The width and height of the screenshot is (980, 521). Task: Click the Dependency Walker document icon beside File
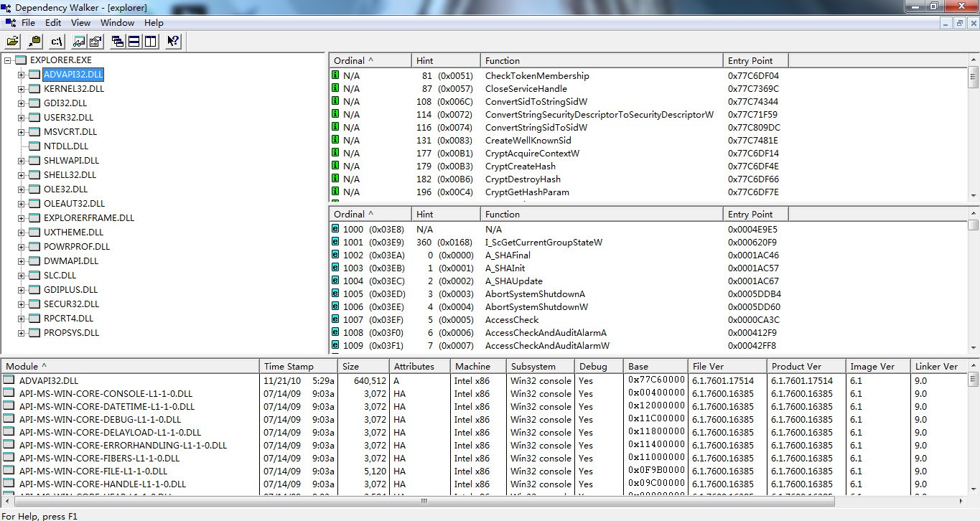(x=11, y=22)
